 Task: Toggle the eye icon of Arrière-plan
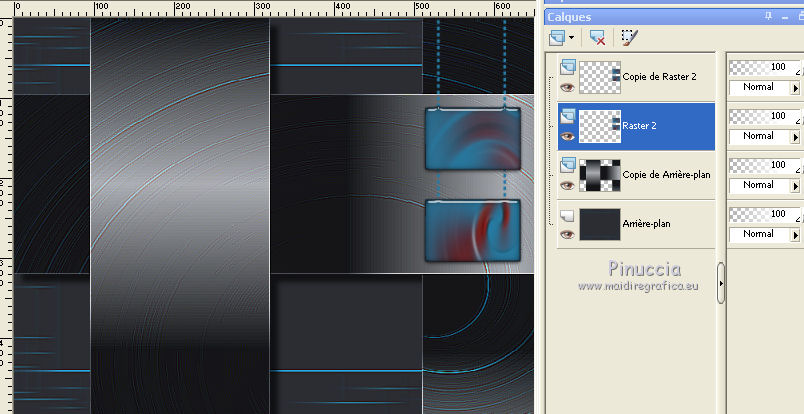[x=567, y=234]
